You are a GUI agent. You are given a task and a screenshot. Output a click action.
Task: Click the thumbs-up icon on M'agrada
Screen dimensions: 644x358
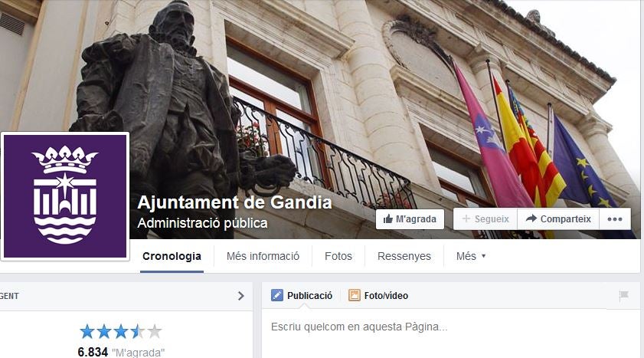coord(387,218)
